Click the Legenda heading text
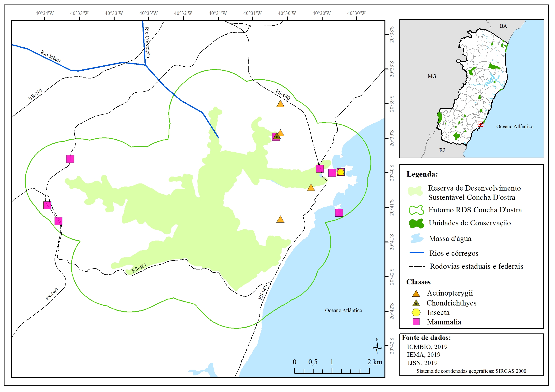Screen dimensions: 555x392 (x=422, y=174)
